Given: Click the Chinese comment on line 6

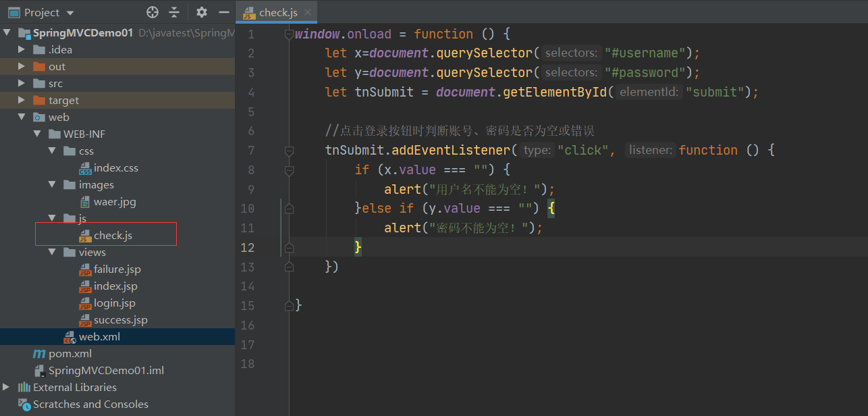Looking at the screenshot, I should 460,130.
